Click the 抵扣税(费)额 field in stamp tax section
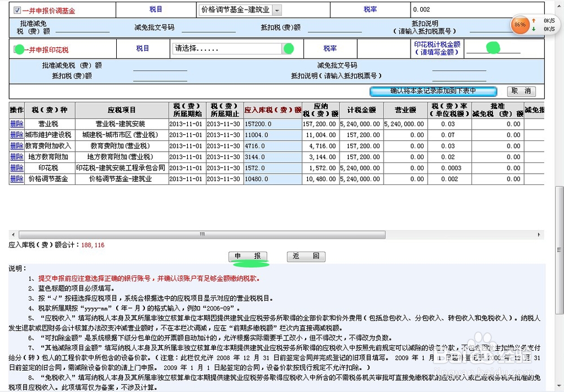This screenshot has width=564, height=392. 160,77
